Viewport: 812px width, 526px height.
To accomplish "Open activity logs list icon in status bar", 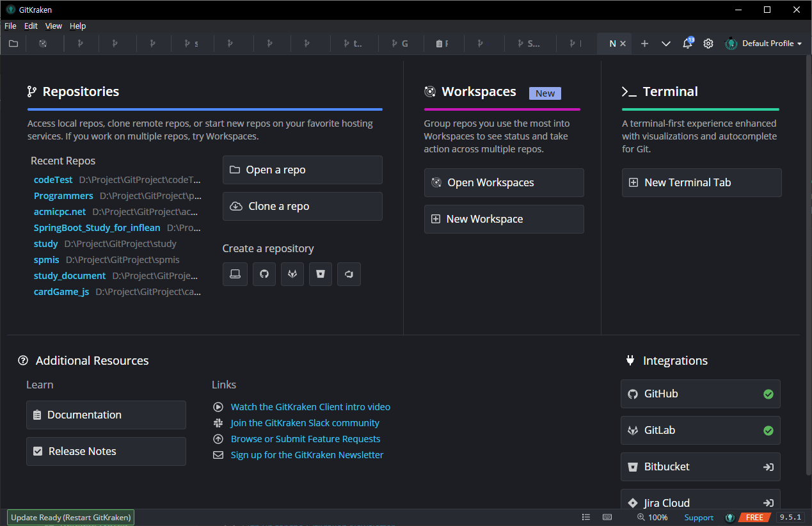I will pos(586,517).
